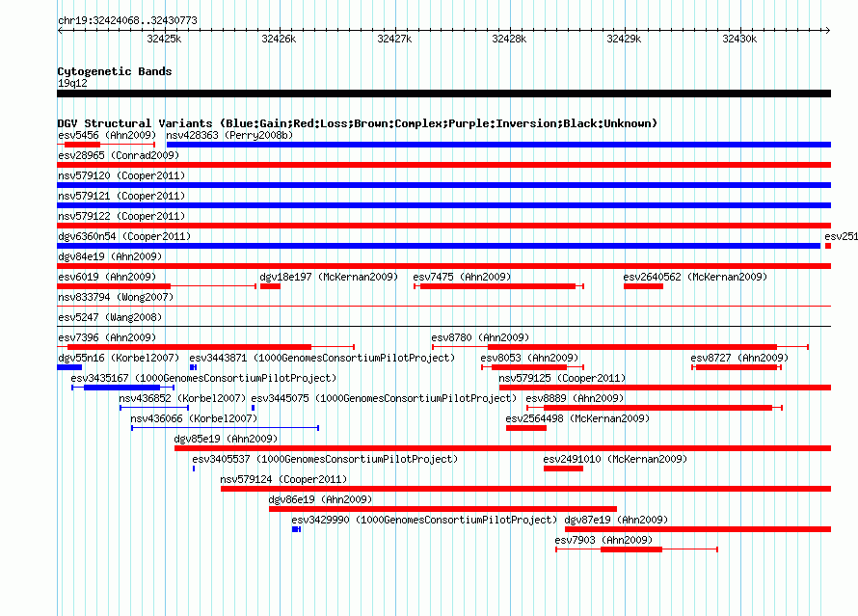
Task: Select the esv8727 (Ahn2009) label
Action: pos(739,358)
